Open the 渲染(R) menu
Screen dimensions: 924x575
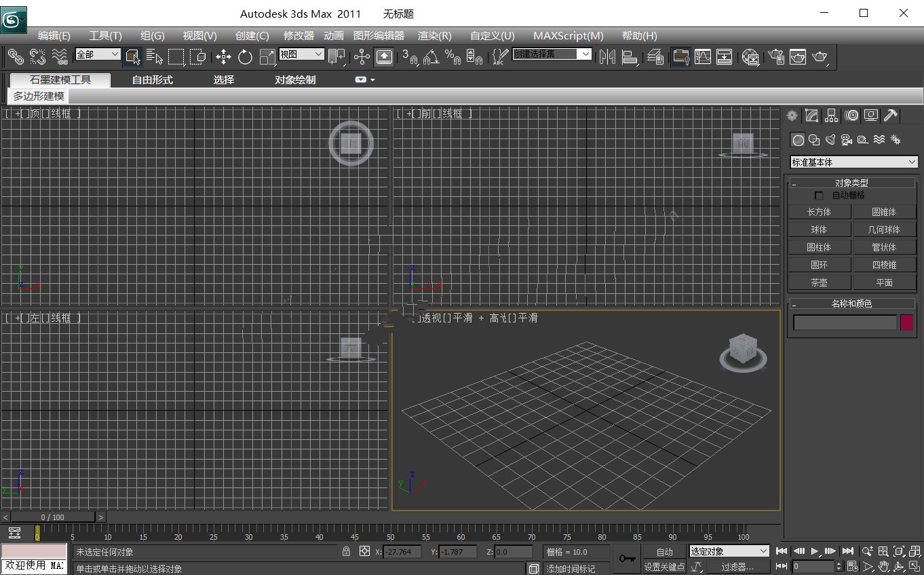(435, 36)
